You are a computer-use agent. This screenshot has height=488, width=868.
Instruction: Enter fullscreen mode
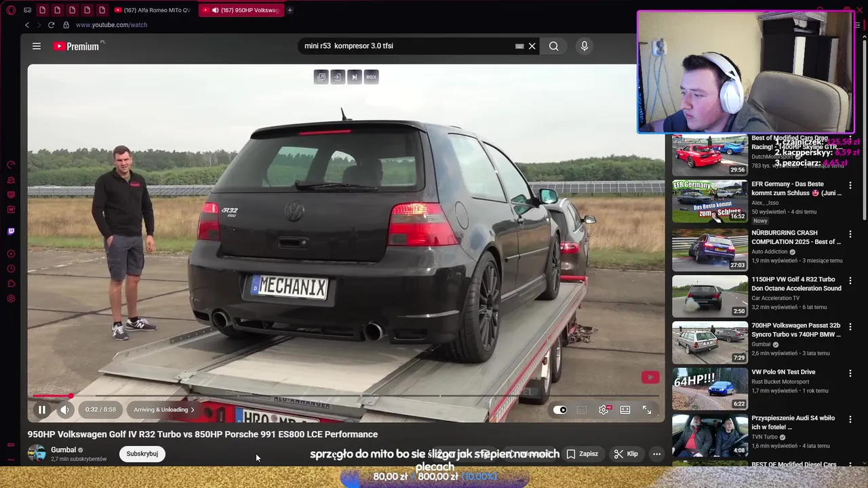647,409
